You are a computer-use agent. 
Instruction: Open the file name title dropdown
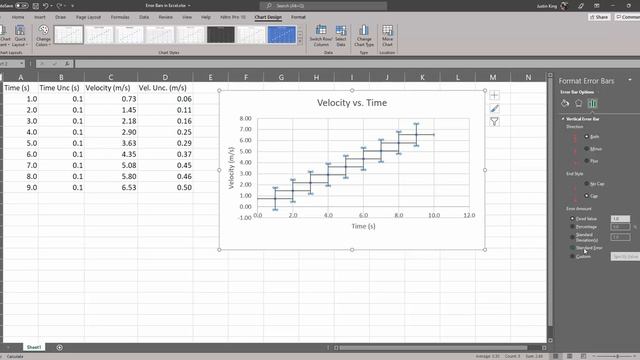click(189, 6)
